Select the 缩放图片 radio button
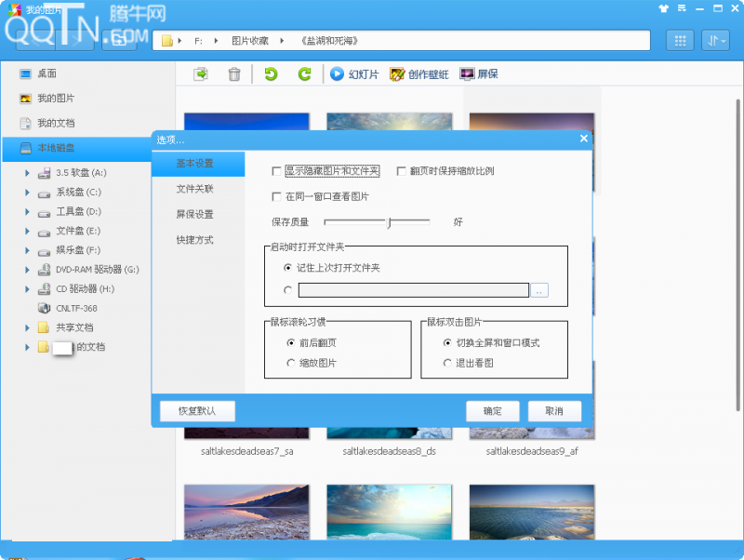This screenshot has height=560, width=744. pos(291,363)
